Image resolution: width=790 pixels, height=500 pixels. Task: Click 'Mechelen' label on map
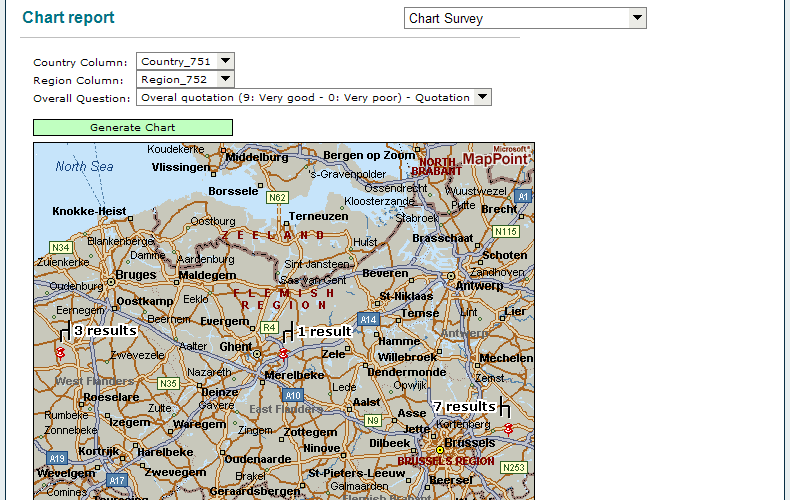point(506,358)
